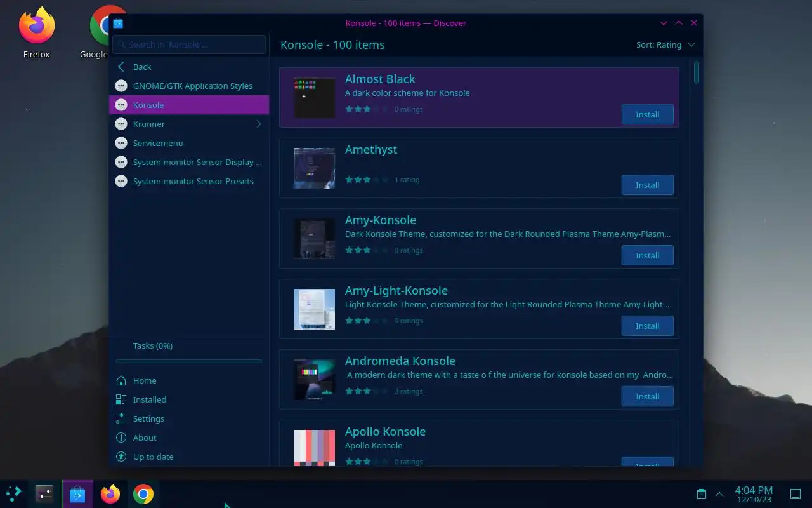The image size is (812, 508).
Task: Click the Back label in sidebar
Action: pyautogui.click(x=142, y=67)
